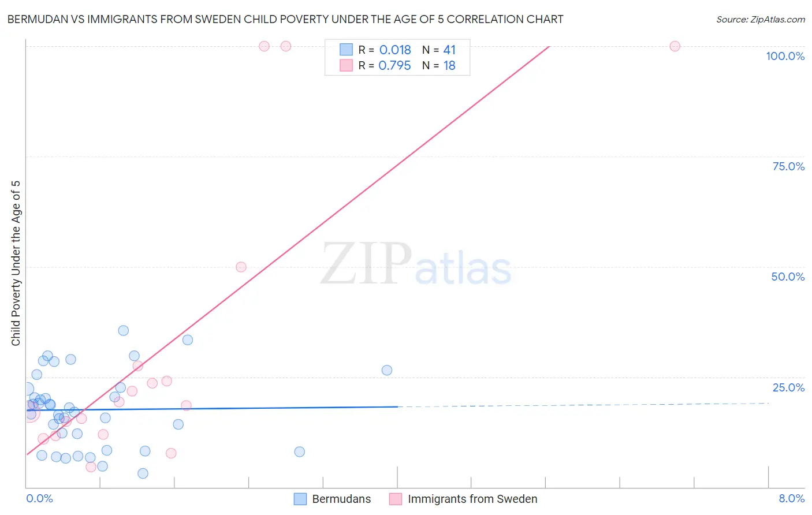
Task: Click the solid blue regression trend line
Action: pos(212,408)
